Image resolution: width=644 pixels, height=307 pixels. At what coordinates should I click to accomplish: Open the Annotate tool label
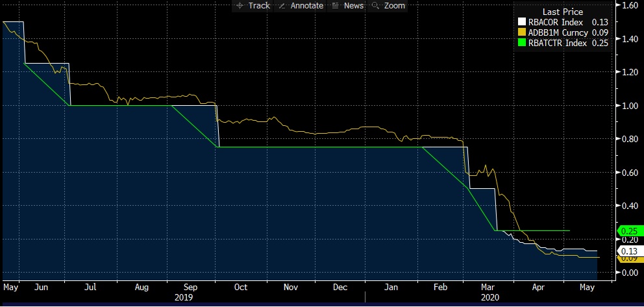click(307, 6)
